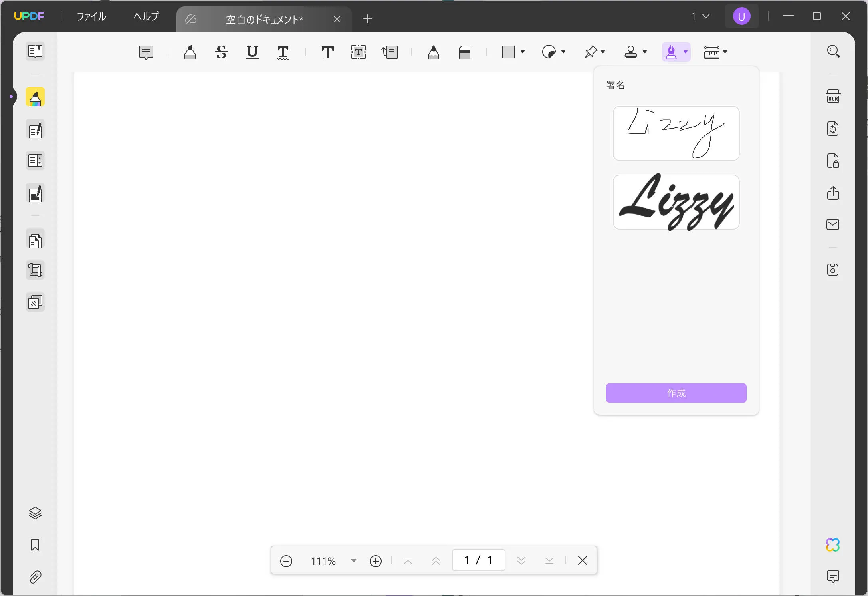Zoom in with the plus button
868x596 pixels.
coord(376,561)
